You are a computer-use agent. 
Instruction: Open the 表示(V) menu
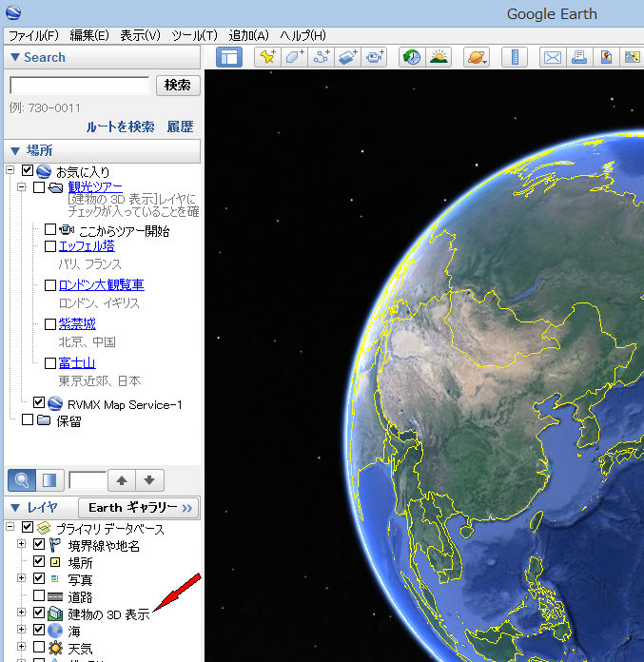[x=140, y=35]
